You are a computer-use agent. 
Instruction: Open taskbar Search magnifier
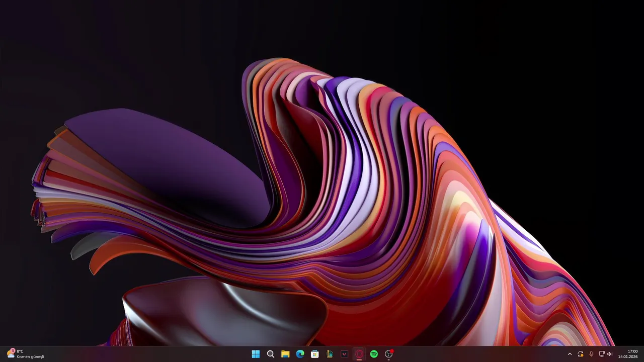271,354
